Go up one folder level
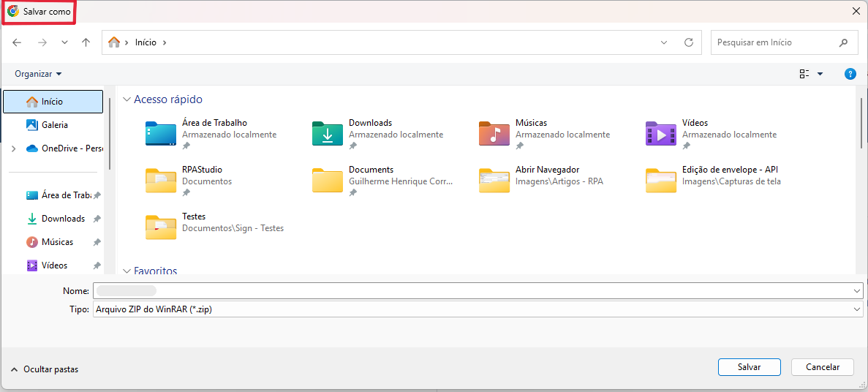The image size is (868, 392). (x=86, y=42)
